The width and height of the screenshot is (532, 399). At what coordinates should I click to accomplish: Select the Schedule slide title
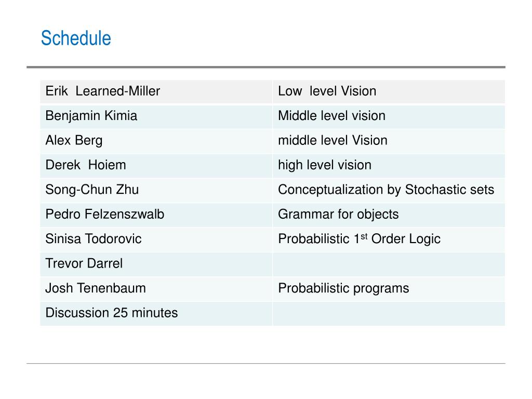(x=76, y=38)
